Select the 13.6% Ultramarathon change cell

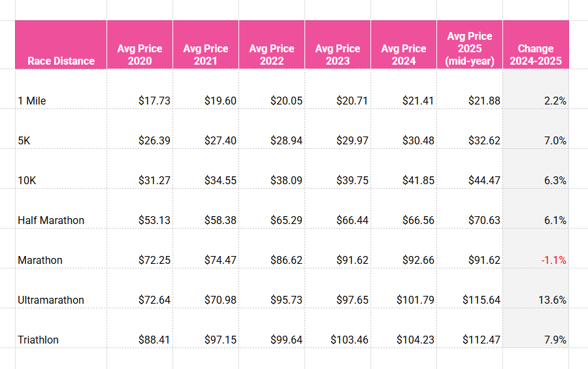pos(536,288)
